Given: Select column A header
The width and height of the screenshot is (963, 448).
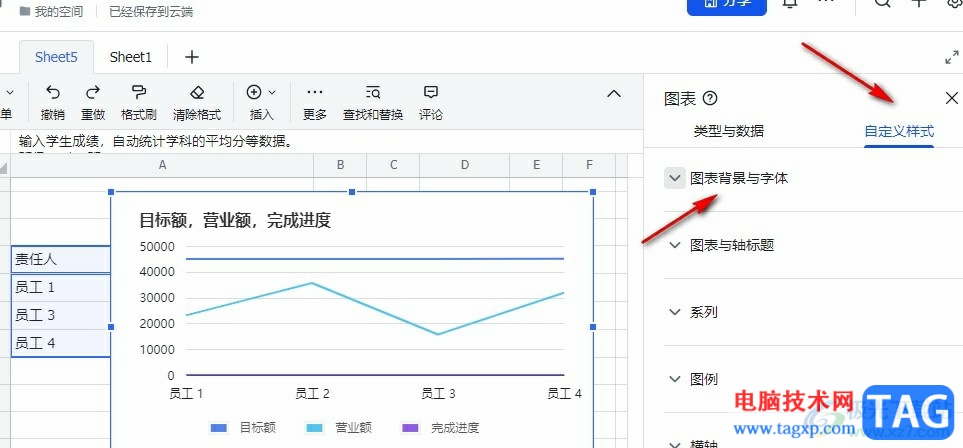Looking at the screenshot, I should (x=162, y=165).
